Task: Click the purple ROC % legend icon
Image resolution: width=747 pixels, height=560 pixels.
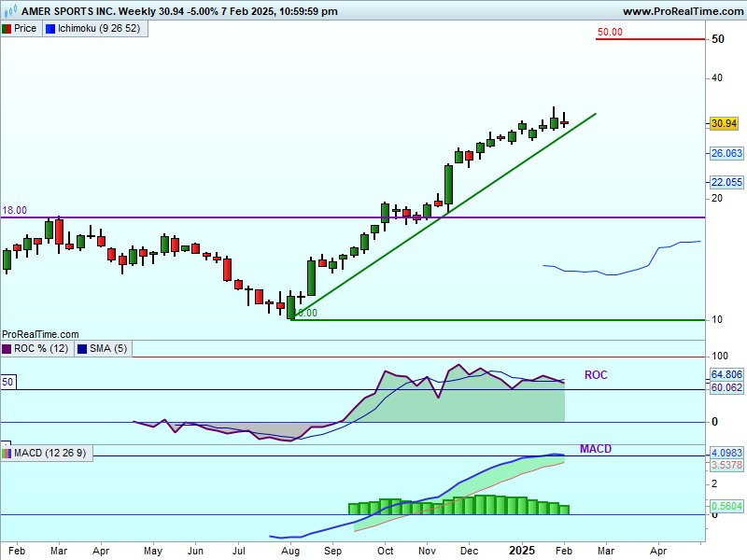Action: (x=7, y=349)
